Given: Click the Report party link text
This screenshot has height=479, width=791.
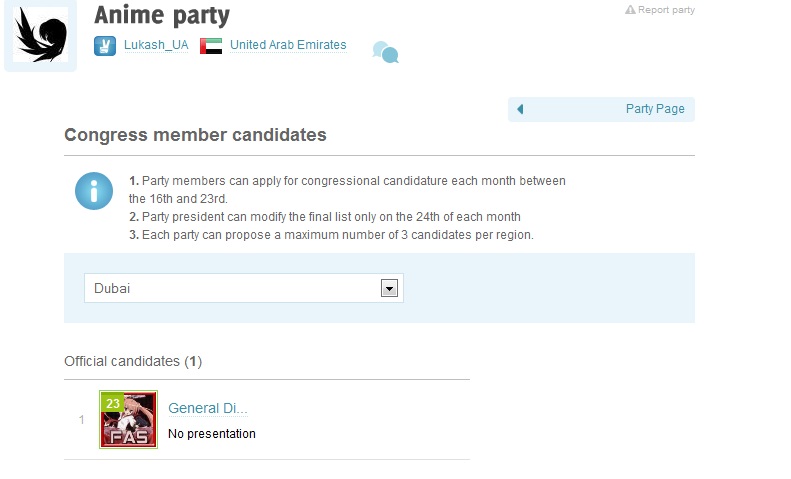Looking at the screenshot, I should [666, 10].
